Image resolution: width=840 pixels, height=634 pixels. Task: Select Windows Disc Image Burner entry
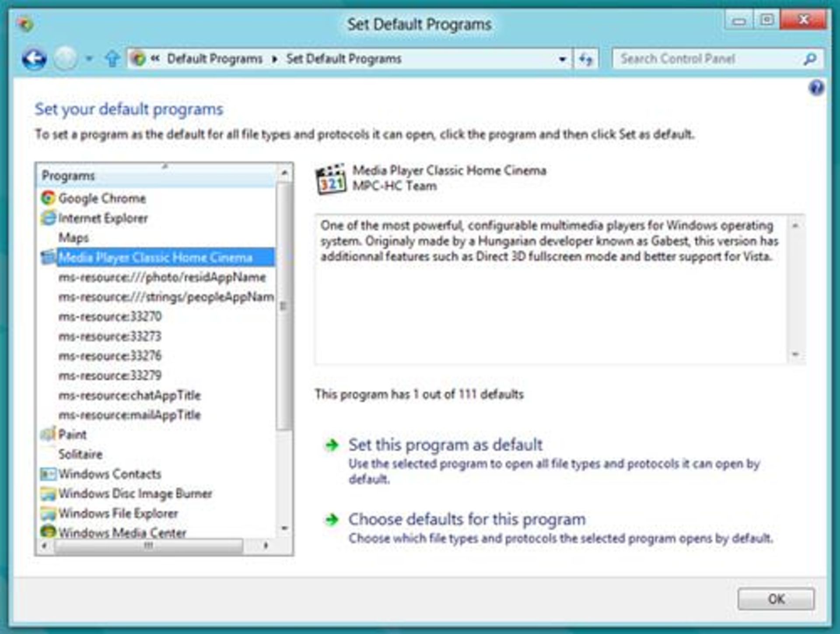[x=135, y=493]
